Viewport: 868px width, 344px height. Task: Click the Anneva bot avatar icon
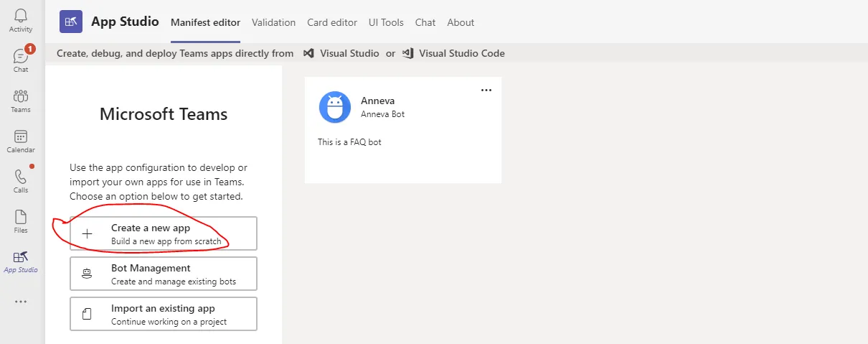click(335, 108)
